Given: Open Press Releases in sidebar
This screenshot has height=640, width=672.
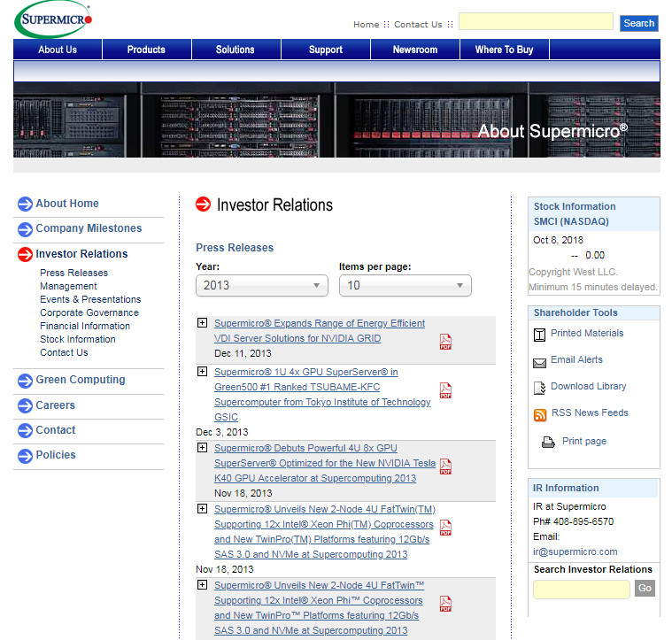Looking at the screenshot, I should pyautogui.click(x=73, y=273).
